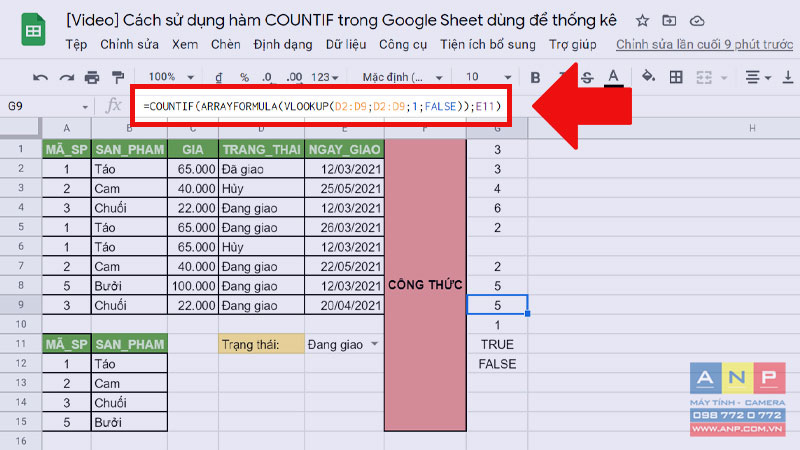The height and width of the screenshot is (450, 800).
Task: Open the Chỉnh sửa lần cuối link
Action: (x=704, y=45)
